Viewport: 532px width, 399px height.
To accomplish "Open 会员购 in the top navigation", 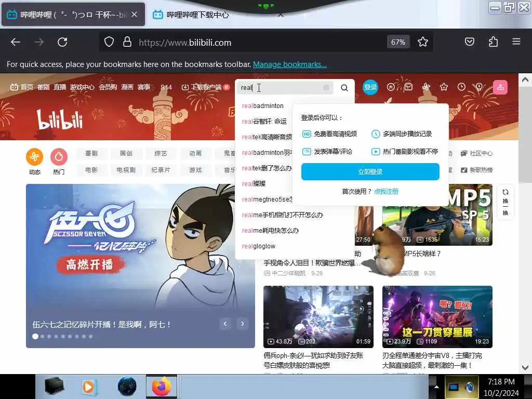I will point(108,87).
